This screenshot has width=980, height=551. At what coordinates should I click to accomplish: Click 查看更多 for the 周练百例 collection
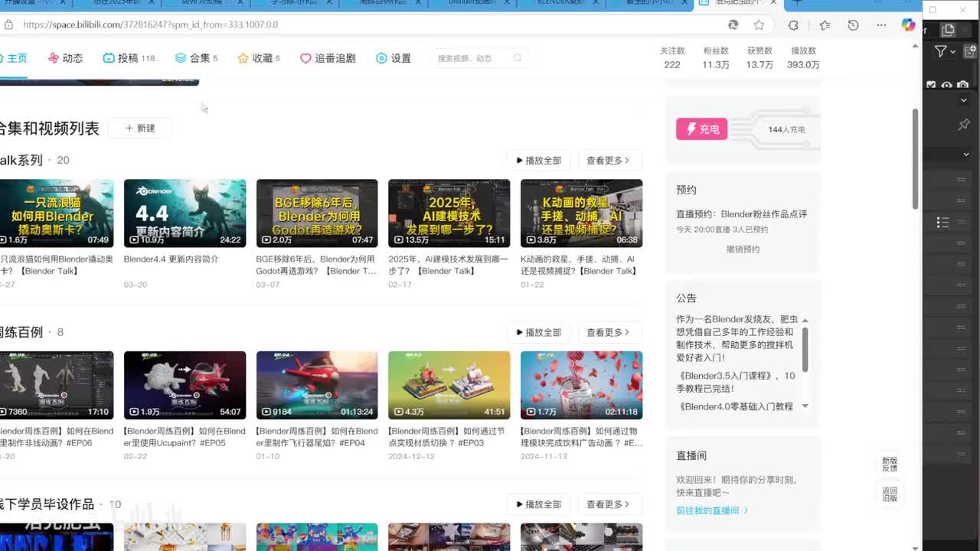608,333
